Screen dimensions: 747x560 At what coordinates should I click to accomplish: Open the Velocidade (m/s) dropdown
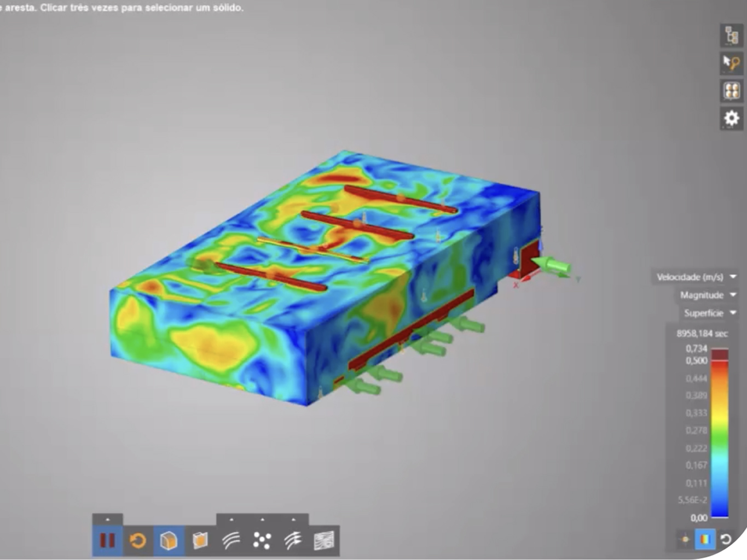[696, 277]
